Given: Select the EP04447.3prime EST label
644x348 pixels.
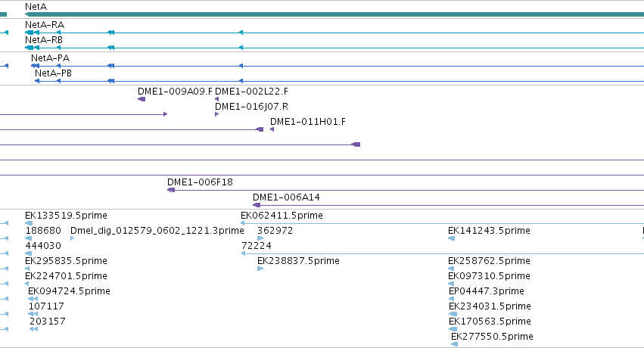Looking at the screenshot, I should click(x=487, y=292).
